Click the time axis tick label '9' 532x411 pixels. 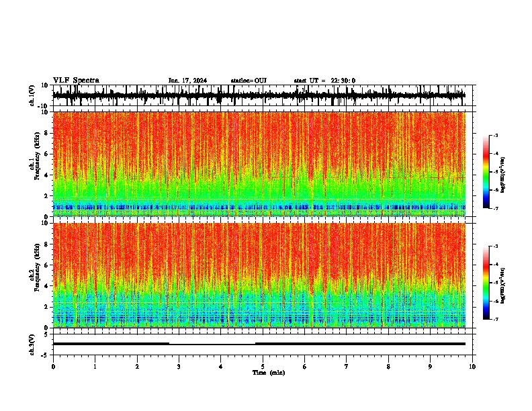click(430, 367)
